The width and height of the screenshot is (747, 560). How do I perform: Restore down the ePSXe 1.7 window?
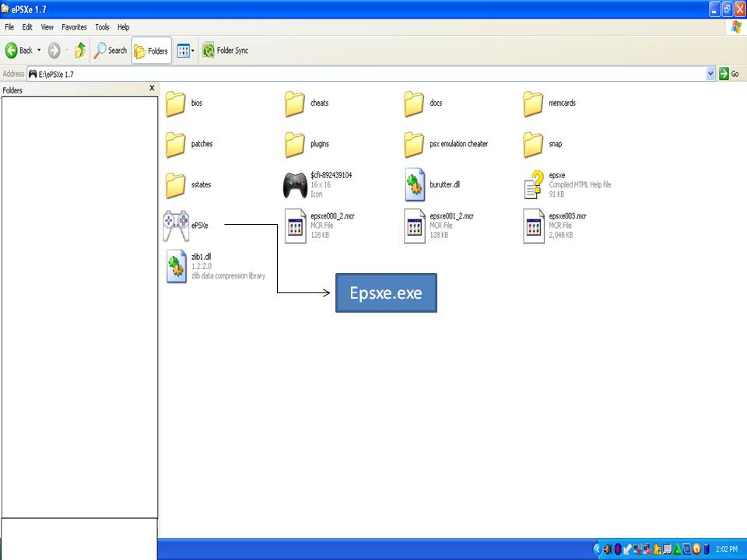coord(727,9)
